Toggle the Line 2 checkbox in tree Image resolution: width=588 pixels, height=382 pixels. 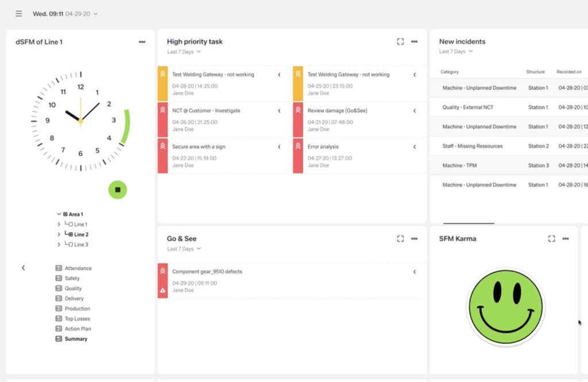coord(70,234)
